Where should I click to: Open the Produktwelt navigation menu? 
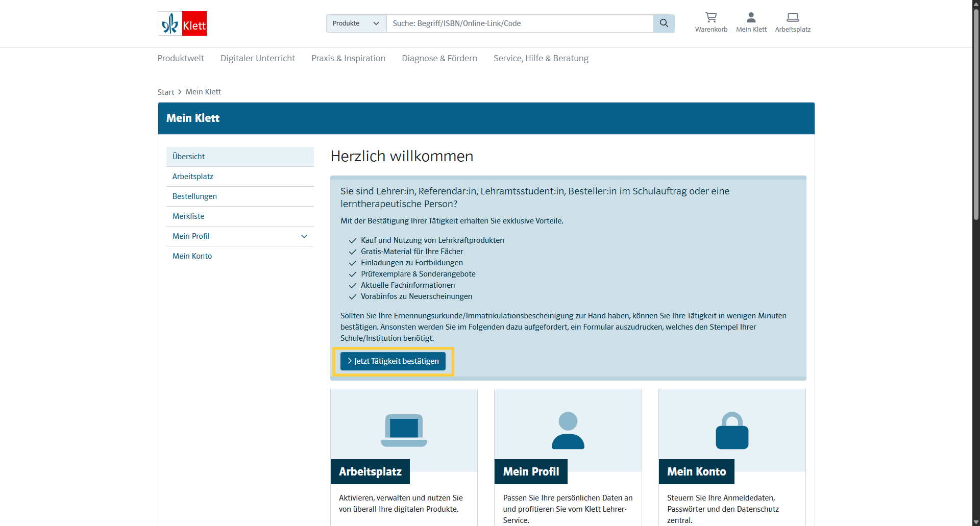tap(181, 58)
